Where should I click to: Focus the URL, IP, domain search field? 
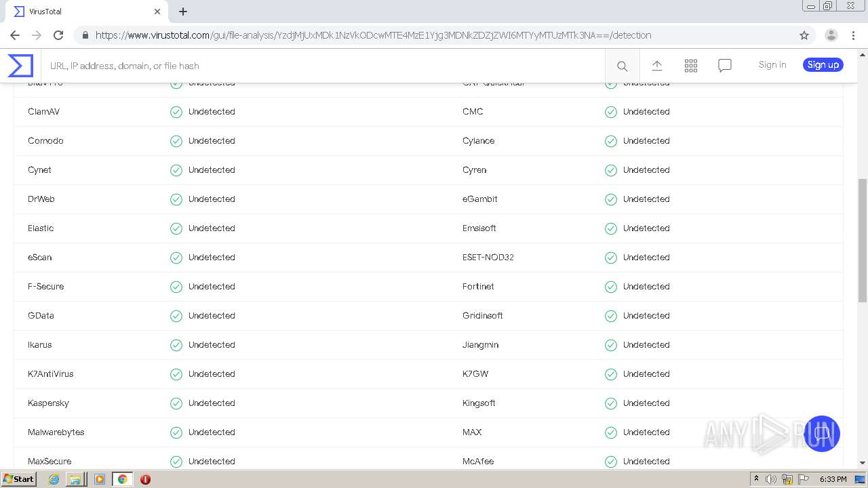tap(323, 66)
